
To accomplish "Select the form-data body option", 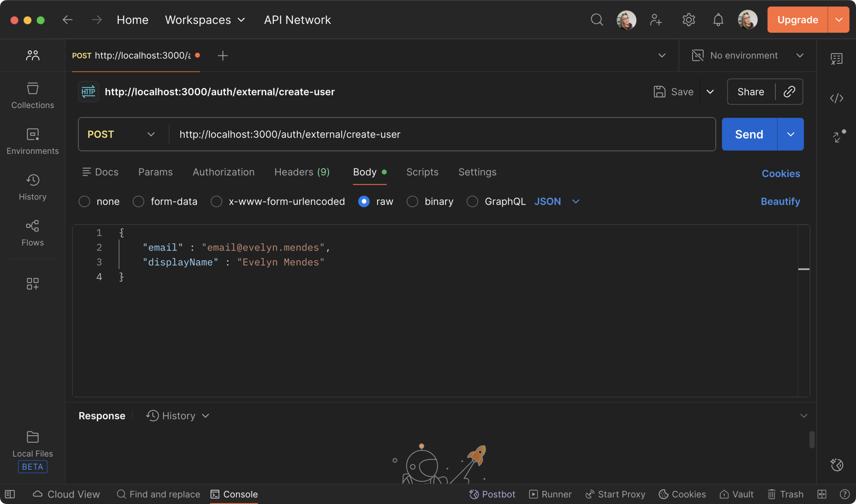I will [x=138, y=201].
